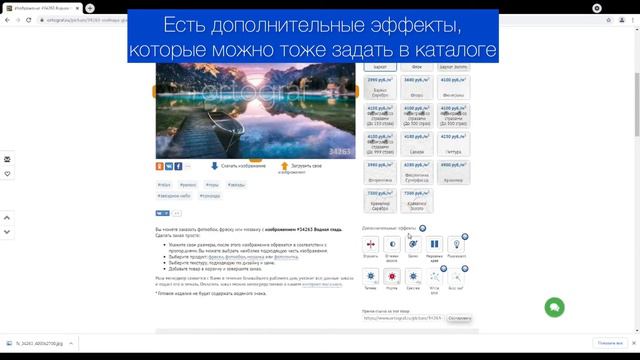Click Скачать изображение link
The image size is (640, 360).
pos(243,166)
